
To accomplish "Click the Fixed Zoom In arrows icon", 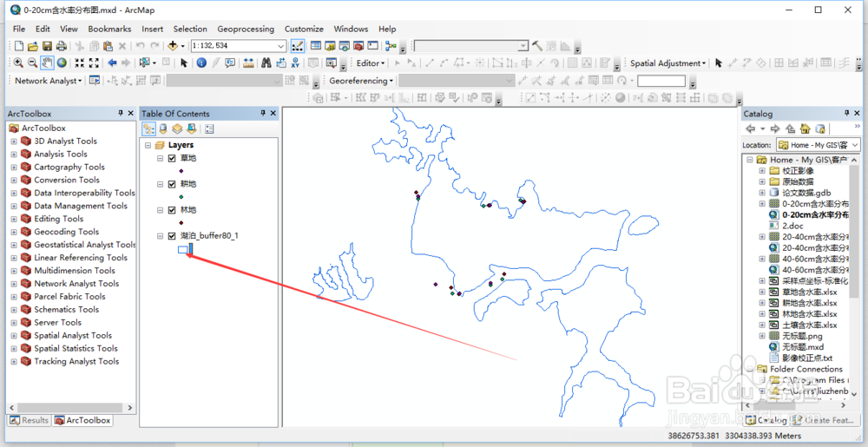I will pyautogui.click(x=79, y=63).
